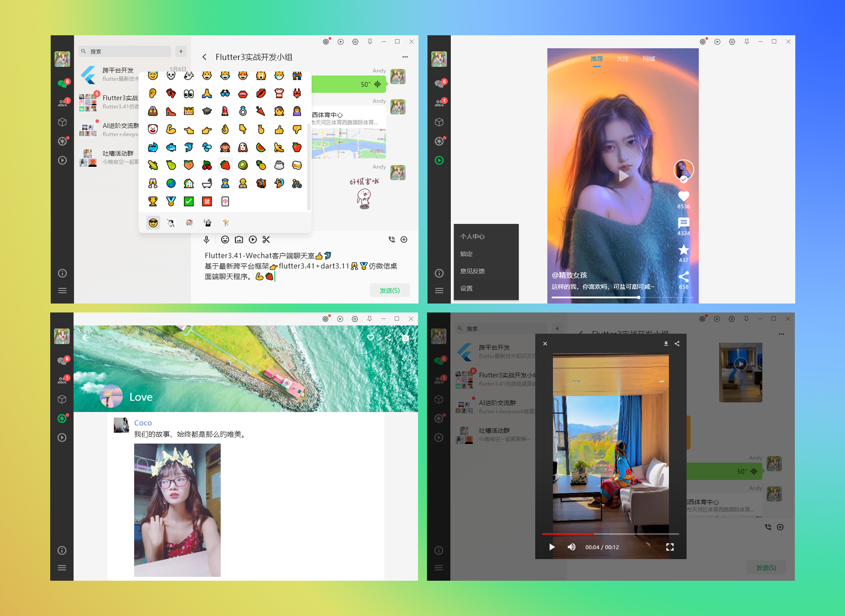845x616 pixels.
Task: Click the plus add button beside search
Action: pyautogui.click(x=181, y=51)
